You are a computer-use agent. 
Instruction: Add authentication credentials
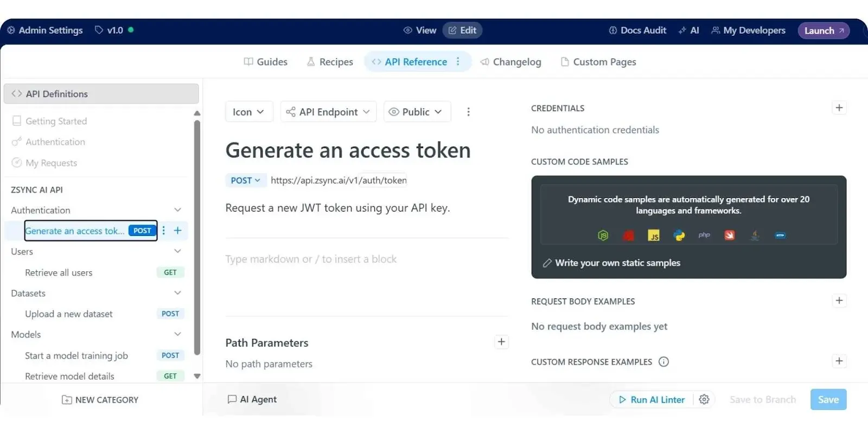tap(839, 108)
